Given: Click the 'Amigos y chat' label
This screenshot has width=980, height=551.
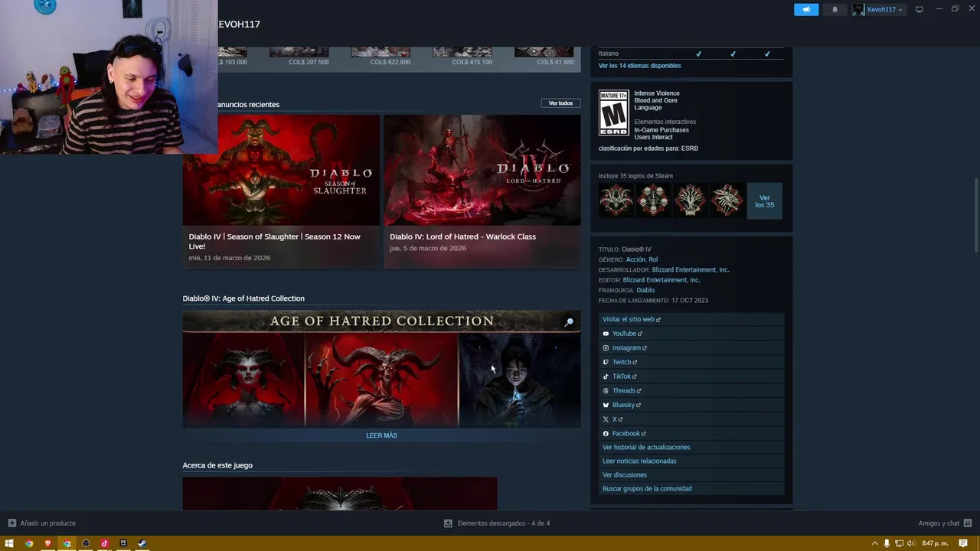Looking at the screenshot, I should pyautogui.click(x=939, y=523).
